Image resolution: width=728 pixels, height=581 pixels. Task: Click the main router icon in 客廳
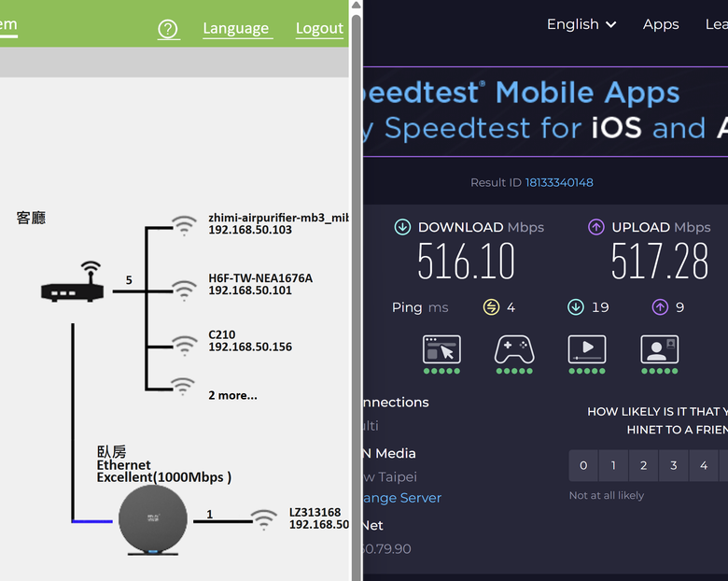[x=73, y=282]
